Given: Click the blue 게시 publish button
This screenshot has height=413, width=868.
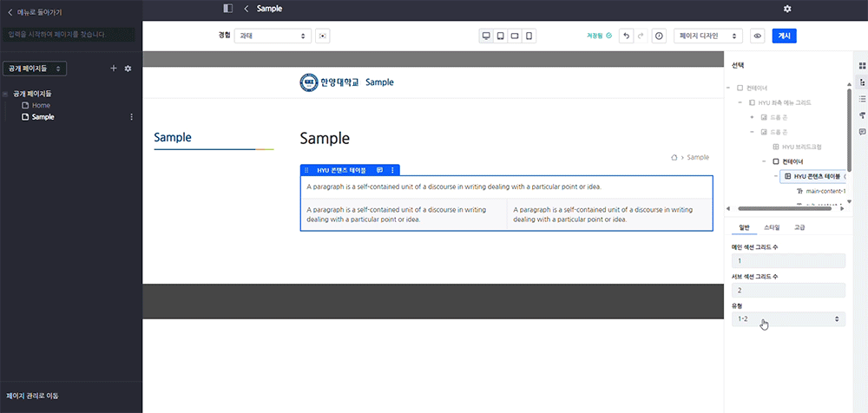Looking at the screenshot, I should tap(784, 36).
